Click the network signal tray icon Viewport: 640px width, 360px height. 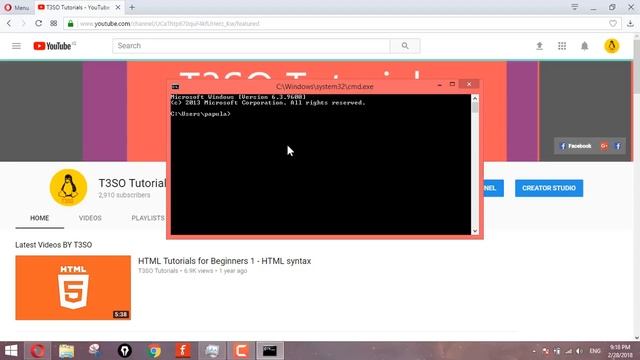click(568, 351)
